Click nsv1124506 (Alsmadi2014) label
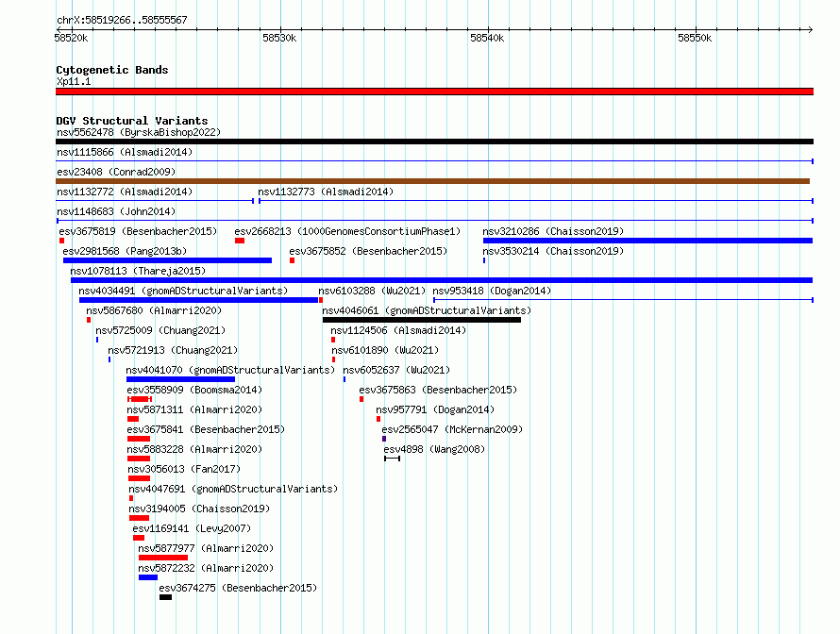840x634 pixels. coord(398,330)
